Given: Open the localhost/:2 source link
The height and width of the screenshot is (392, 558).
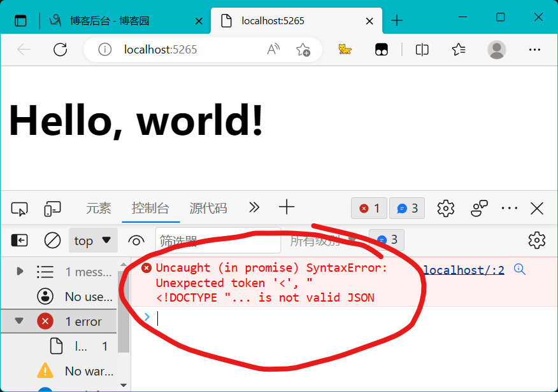Looking at the screenshot, I should 464,270.
